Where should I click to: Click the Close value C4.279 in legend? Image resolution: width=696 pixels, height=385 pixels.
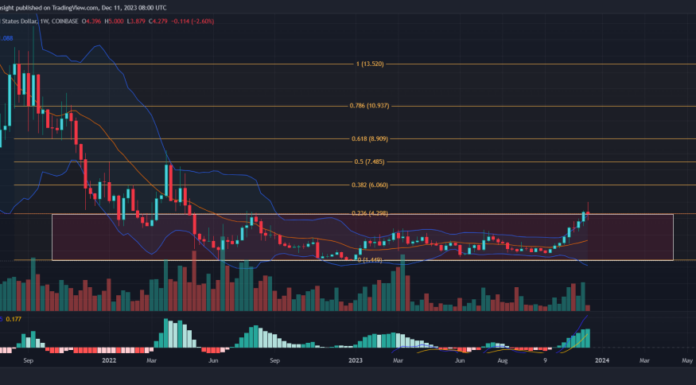coord(158,21)
